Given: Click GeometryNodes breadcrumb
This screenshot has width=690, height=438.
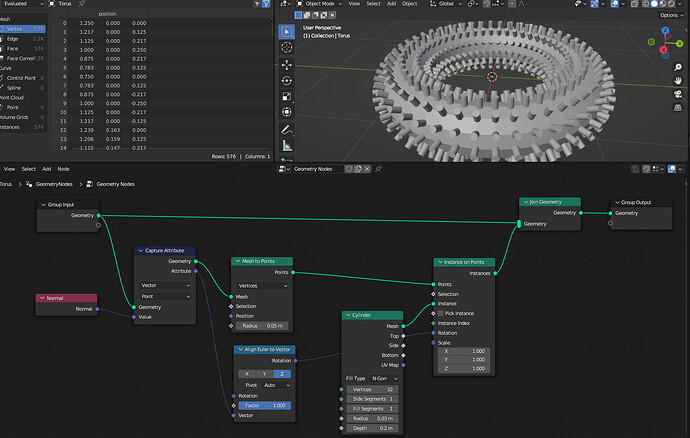Looking at the screenshot, I should [54, 184].
